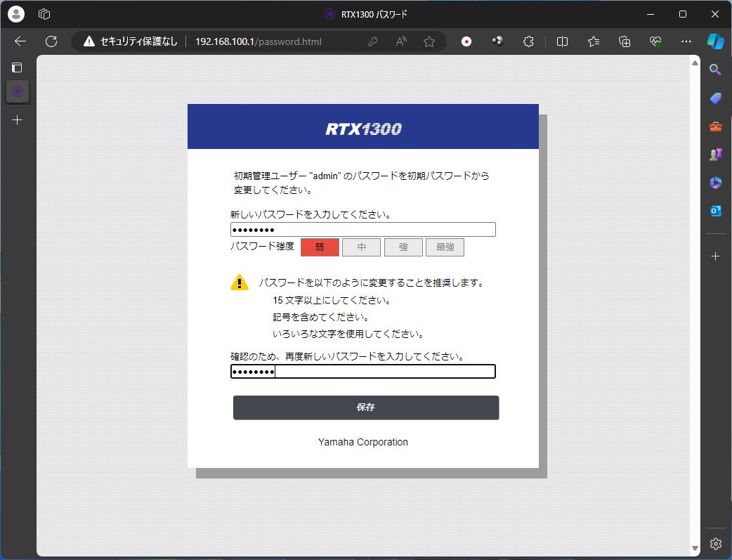732x560 pixels.
Task: Minimize the browser window
Action: (x=651, y=14)
